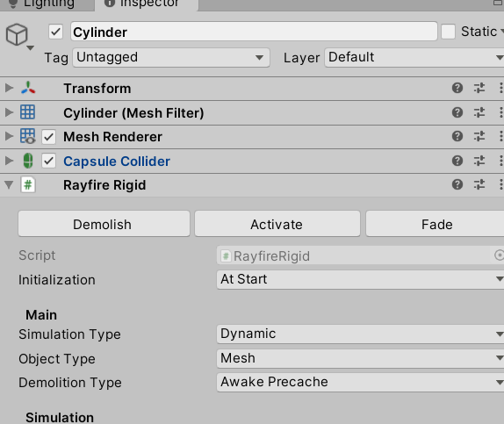
Task: Open Mesh Renderer help reference icon
Action: [457, 136]
